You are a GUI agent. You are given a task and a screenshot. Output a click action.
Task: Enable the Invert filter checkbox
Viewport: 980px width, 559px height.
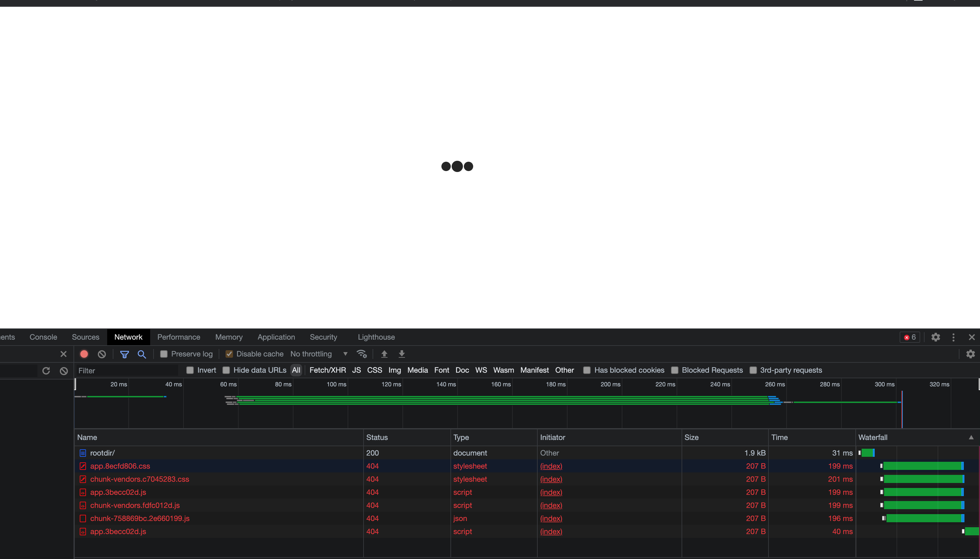tap(190, 370)
